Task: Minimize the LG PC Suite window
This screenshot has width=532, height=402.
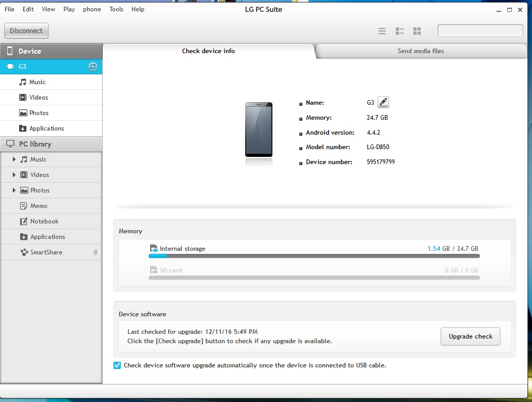Action: click(x=498, y=10)
